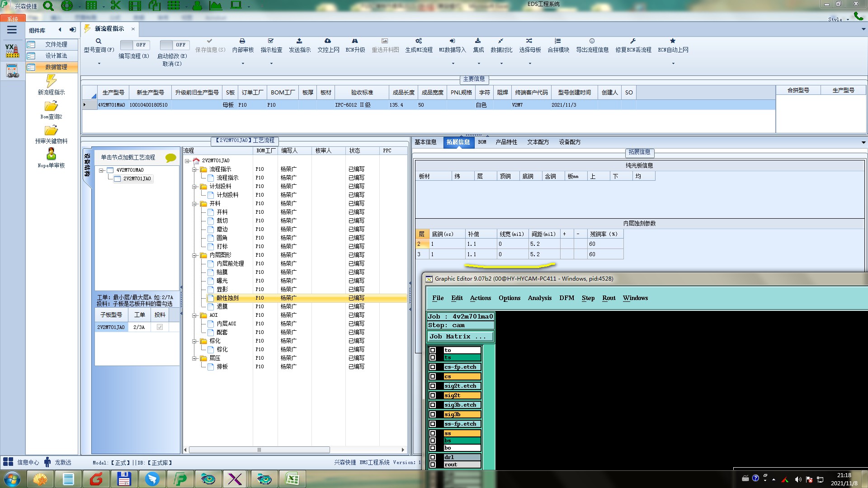Click the Job Matrix button
Image resolution: width=868 pixels, height=488 pixels.
[x=460, y=337]
